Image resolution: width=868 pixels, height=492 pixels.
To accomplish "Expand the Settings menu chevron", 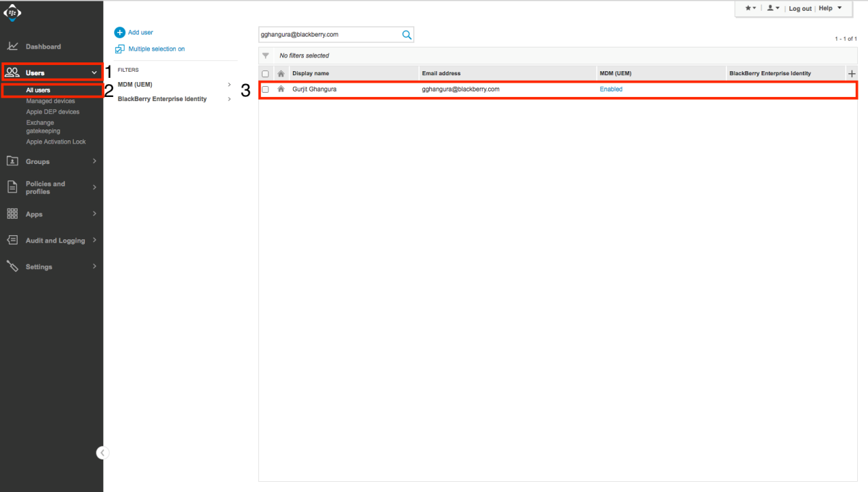I will [x=94, y=266].
